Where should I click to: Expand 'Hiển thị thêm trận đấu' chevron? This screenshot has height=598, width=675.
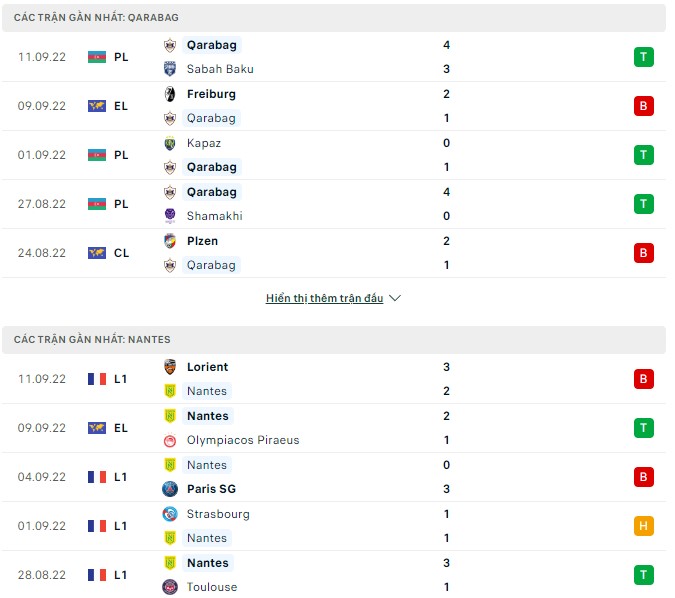[395, 298]
